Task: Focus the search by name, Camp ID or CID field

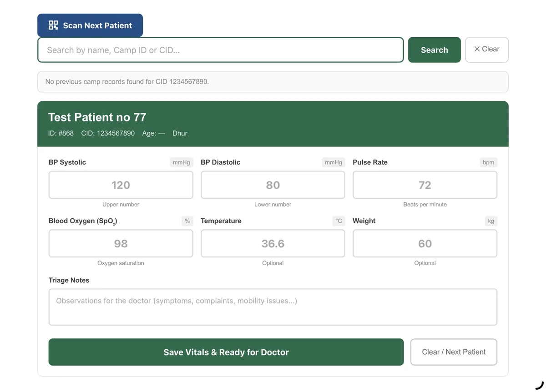Action: point(220,50)
